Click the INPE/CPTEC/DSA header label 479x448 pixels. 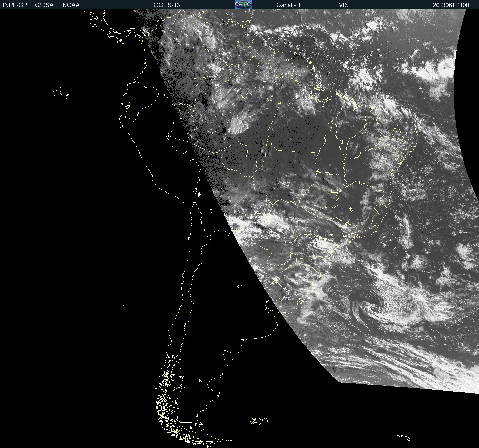(28, 5)
